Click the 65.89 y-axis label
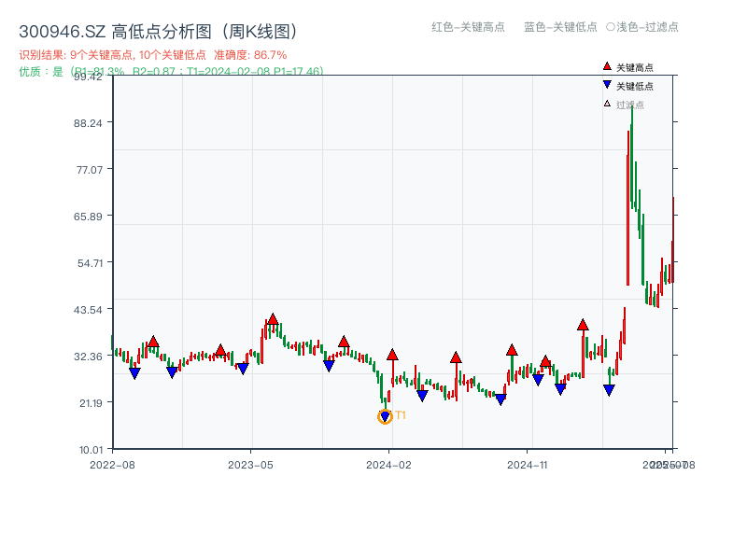Image resolution: width=747 pixels, height=560 pixels. coord(88,217)
